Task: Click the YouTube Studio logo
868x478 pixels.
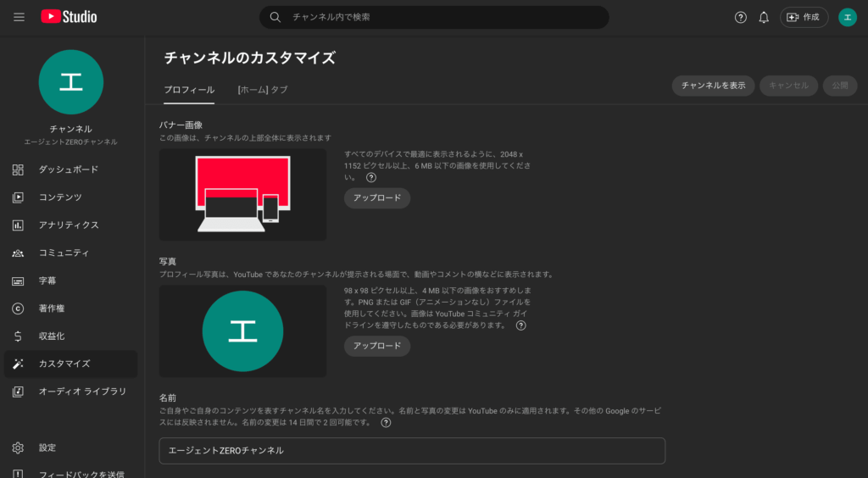Action: click(69, 17)
